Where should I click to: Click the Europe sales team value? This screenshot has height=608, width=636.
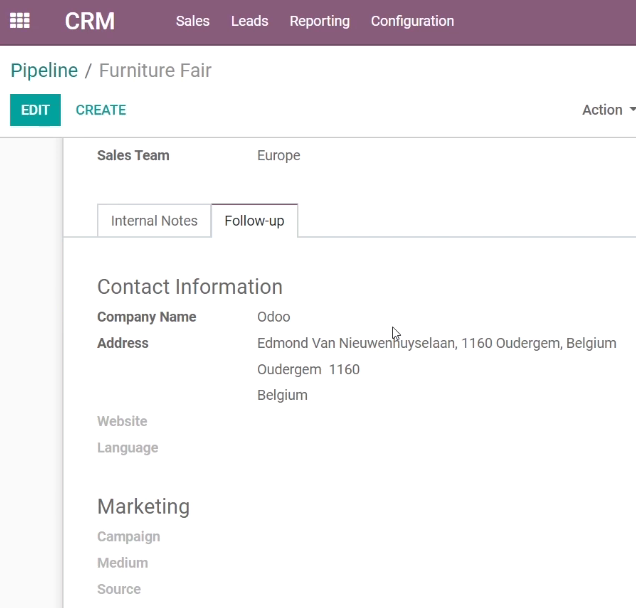[x=279, y=155]
